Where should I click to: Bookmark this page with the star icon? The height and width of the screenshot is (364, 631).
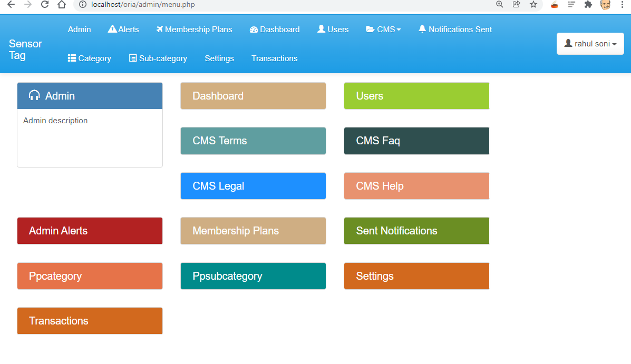533,4
